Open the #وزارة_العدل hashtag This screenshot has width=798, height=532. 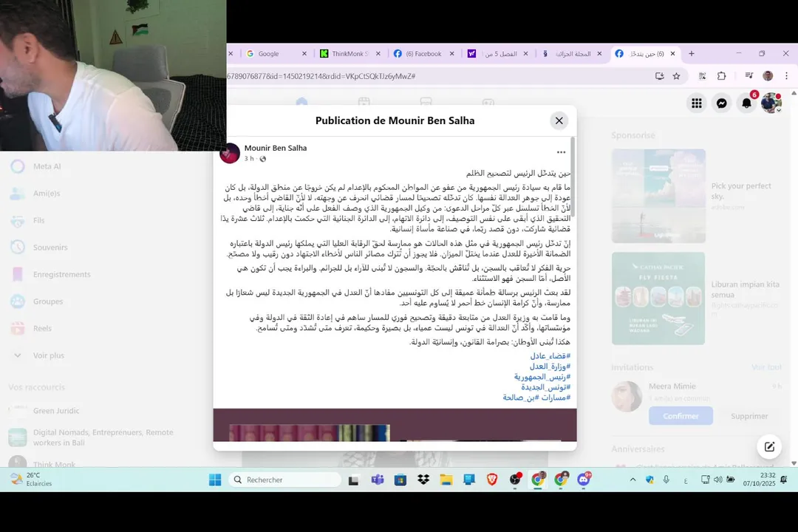550,366
